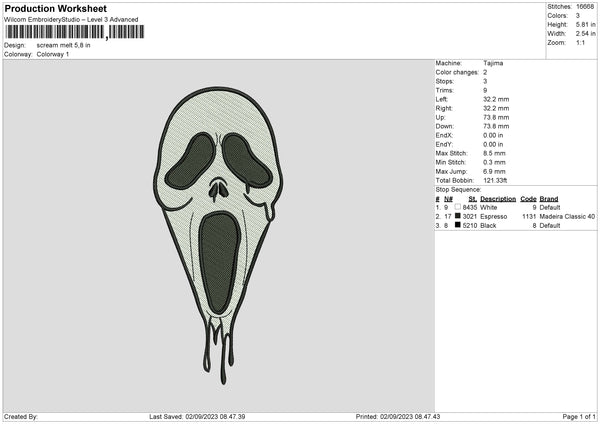Click the 'Espresso' description in row 2
This screenshot has width=600, height=424.
tap(494, 217)
